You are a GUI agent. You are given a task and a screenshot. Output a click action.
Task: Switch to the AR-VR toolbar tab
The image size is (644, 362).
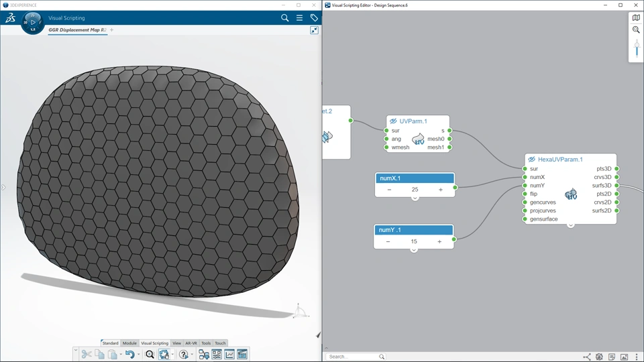coord(191,343)
